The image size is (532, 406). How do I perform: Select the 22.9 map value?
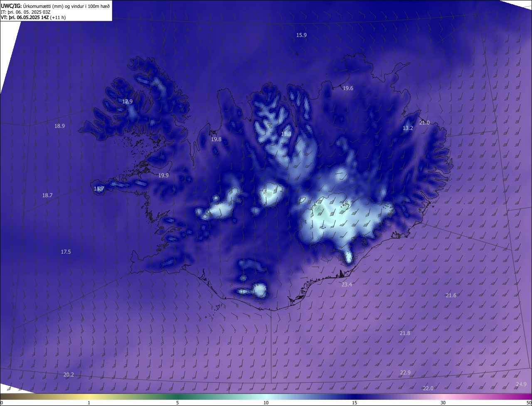click(405, 373)
